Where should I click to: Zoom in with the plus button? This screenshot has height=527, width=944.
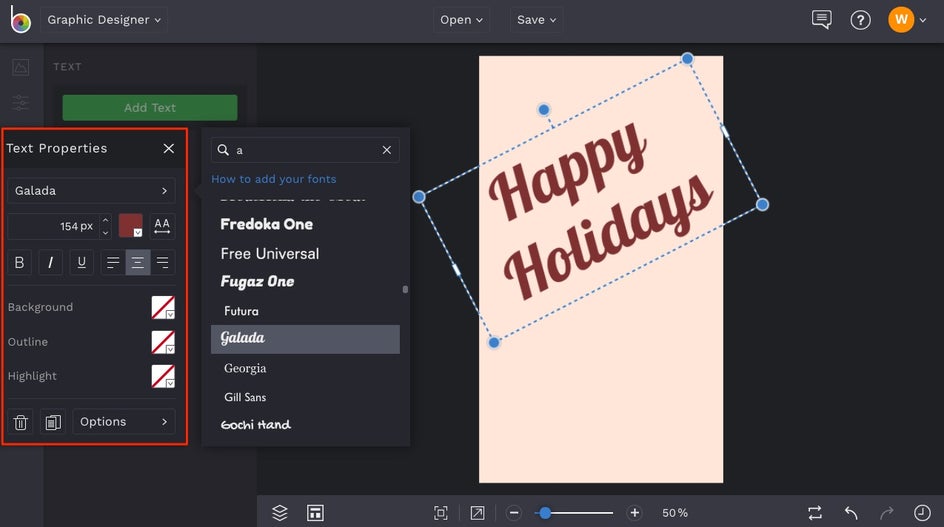pyautogui.click(x=635, y=513)
